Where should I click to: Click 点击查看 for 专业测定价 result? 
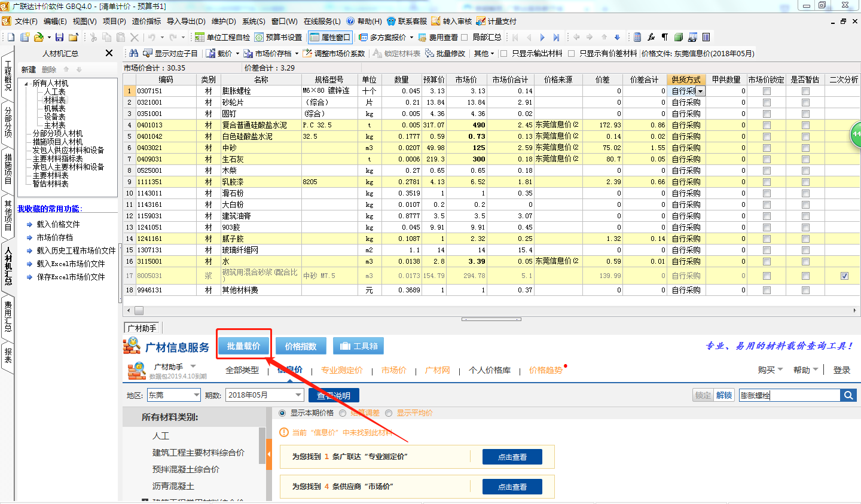click(512, 457)
